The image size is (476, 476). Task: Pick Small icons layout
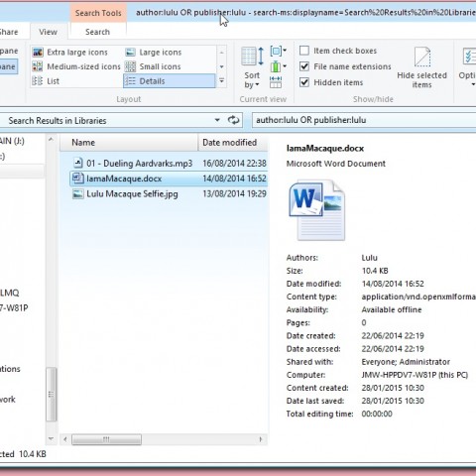click(153, 66)
